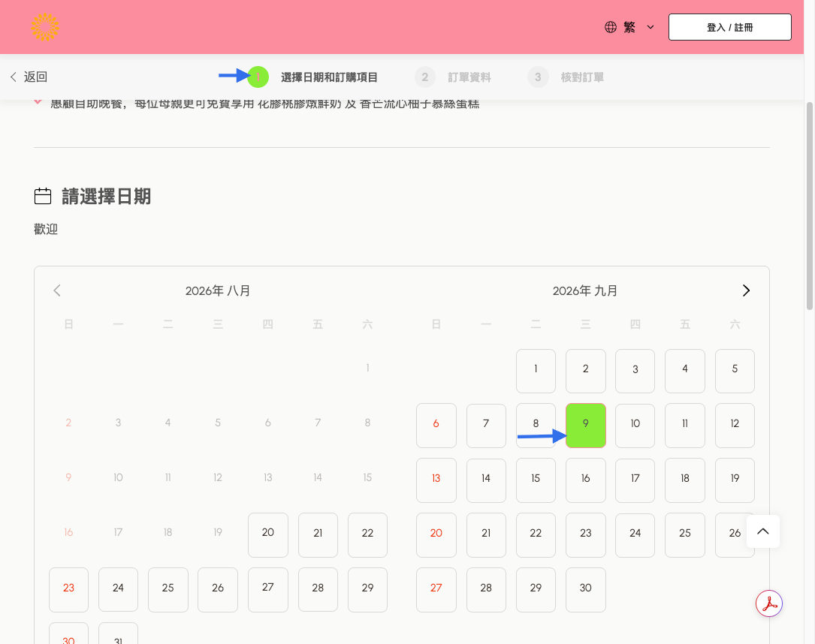Select September 2
The height and width of the screenshot is (644, 815).
pos(586,371)
